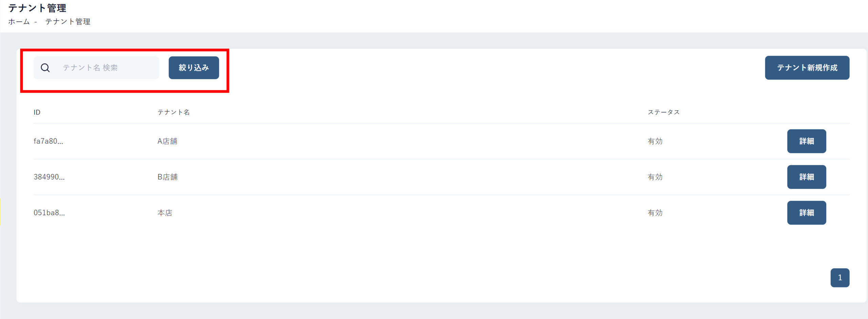Select the 本店 tenant name
Viewport: 868px width, 319px height.
point(165,213)
